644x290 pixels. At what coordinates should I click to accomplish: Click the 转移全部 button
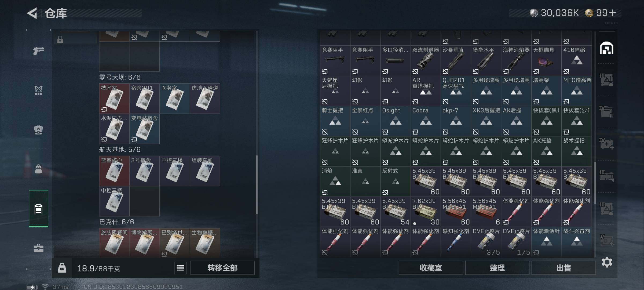[x=222, y=268]
